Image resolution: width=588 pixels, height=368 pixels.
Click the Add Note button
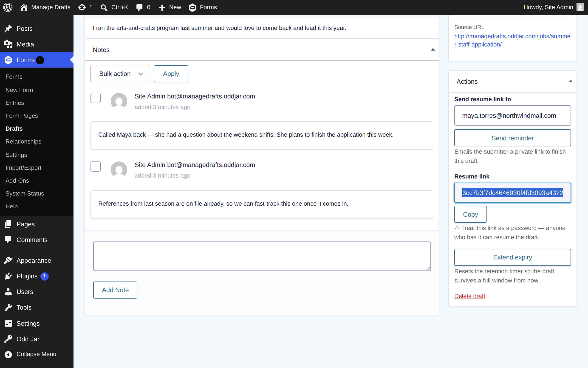pos(115,290)
